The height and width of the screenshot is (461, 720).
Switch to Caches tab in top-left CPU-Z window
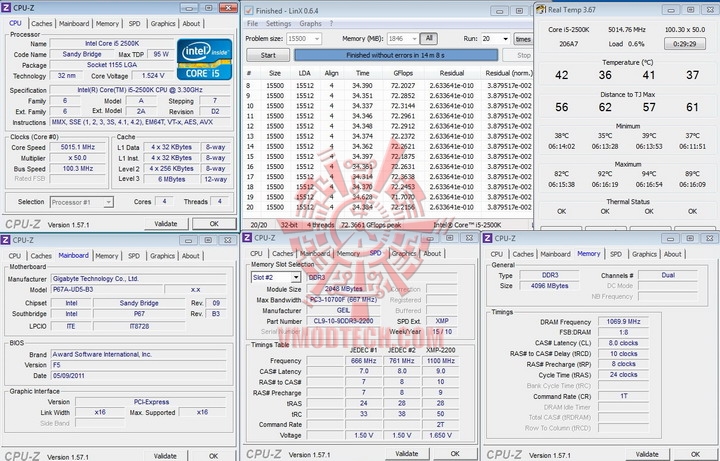42,23
